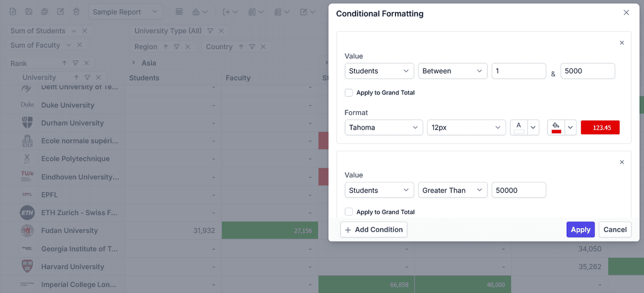Click the font color A icon
The height and width of the screenshot is (293, 644).
tap(519, 127)
